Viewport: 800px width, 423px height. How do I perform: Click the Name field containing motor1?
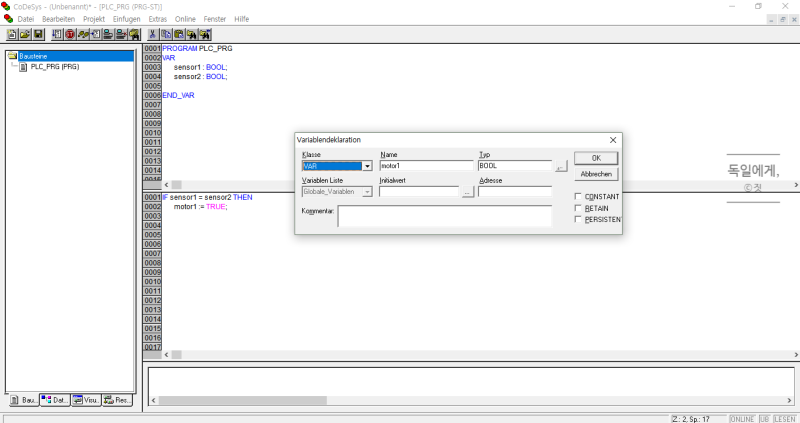[x=427, y=166]
